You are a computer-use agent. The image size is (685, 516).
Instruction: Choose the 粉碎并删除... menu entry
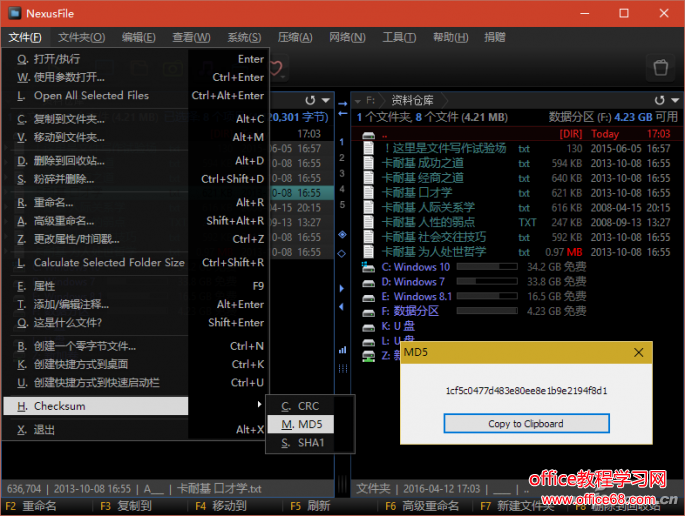pyautogui.click(x=136, y=179)
